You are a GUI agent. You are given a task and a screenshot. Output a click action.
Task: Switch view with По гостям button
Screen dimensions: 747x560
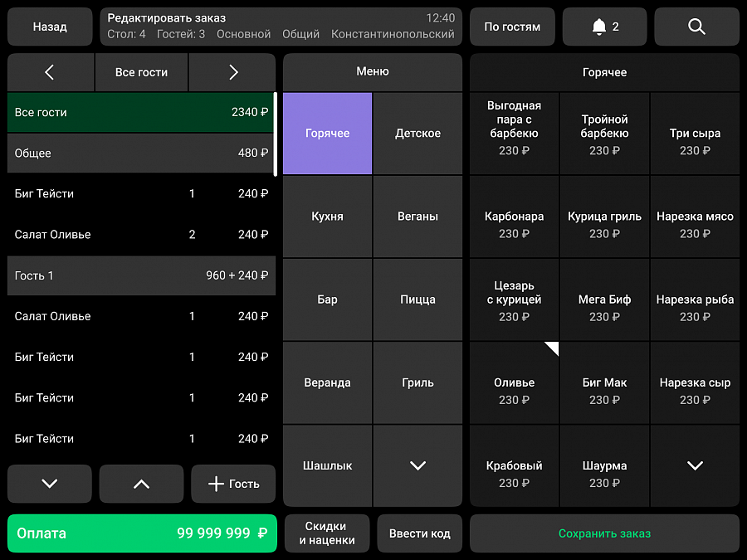512,27
